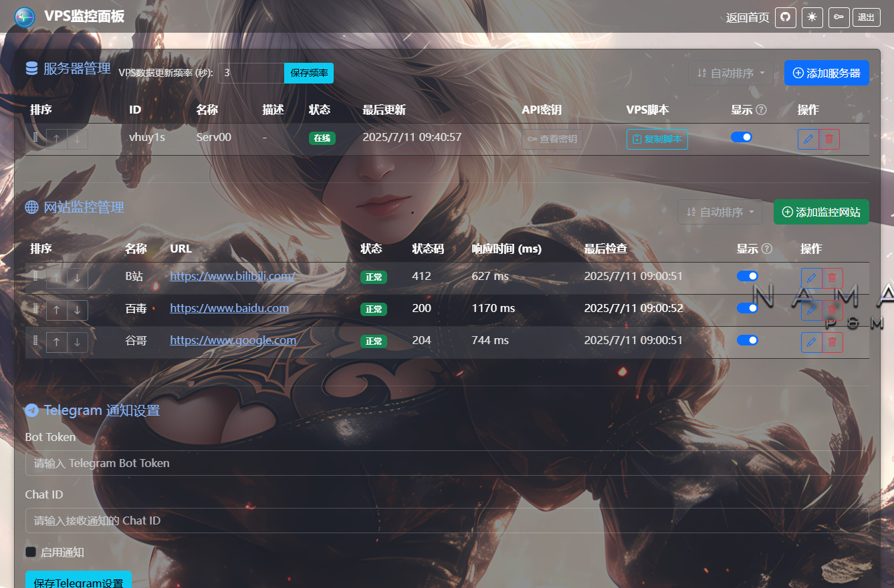Toggle the sun theme icon in header

tap(812, 17)
